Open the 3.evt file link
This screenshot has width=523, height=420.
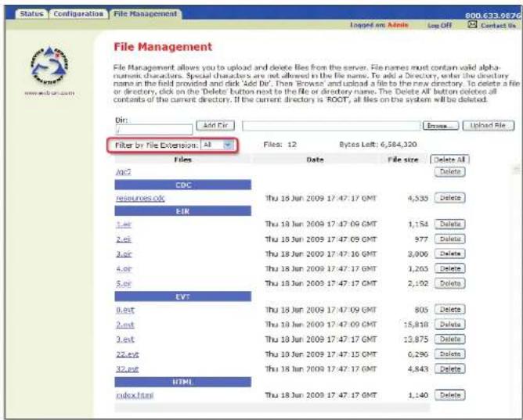click(x=125, y=339)
